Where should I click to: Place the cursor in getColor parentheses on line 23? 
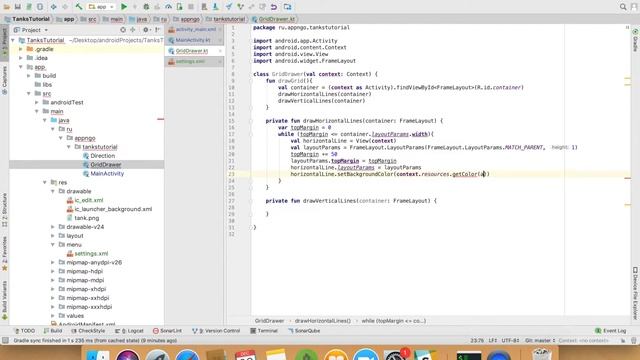pyautogui.click(x=483, y=174)
